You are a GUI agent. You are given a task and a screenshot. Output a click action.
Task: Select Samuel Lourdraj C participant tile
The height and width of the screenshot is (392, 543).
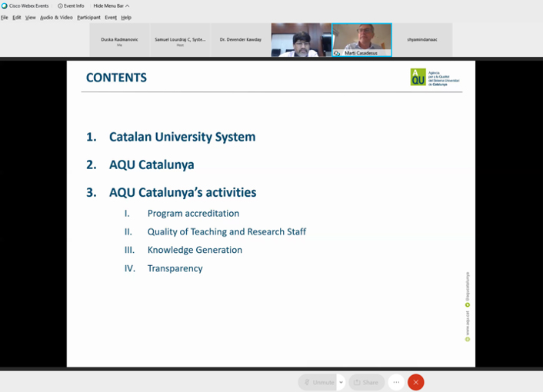(180, 40)
